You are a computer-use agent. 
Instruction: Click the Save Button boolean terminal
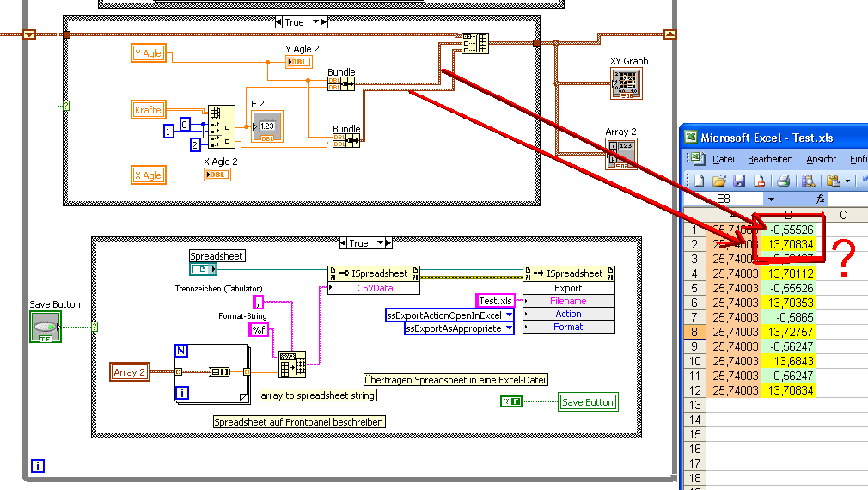coord(46,327)
